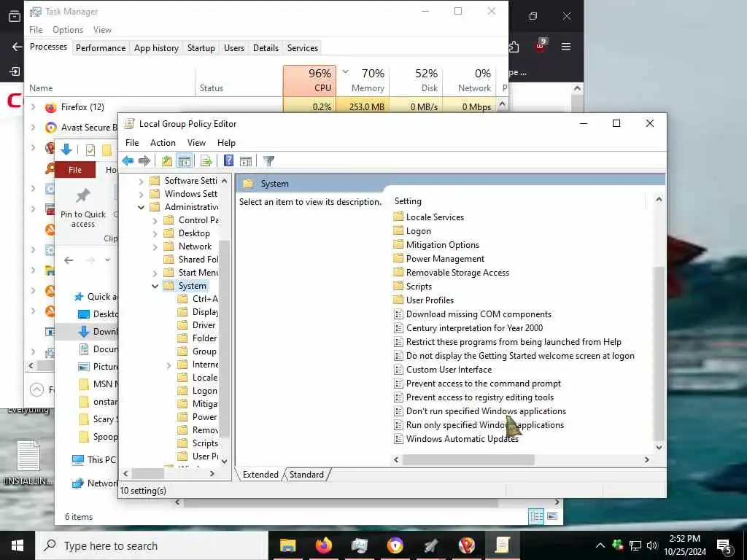Select the Driver folder in the policy tree
The height and width of the screenshot is (560, 747).
[197, 325]
